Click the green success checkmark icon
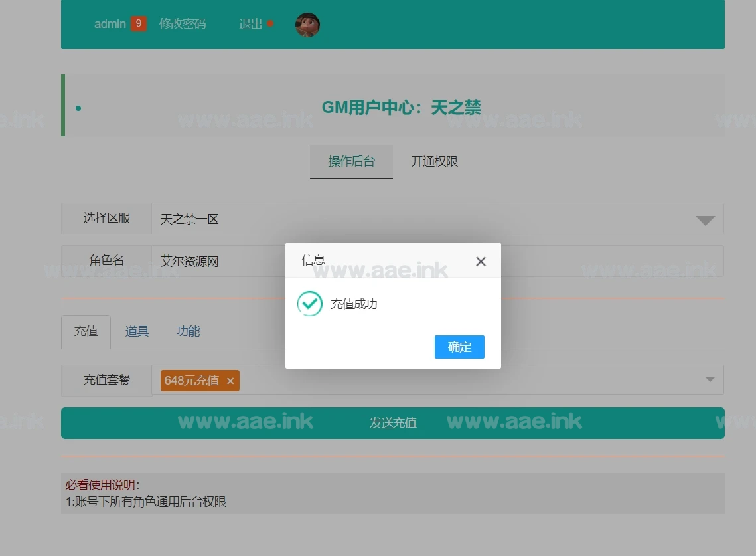Image resolution: width=756 pixels, height=556 pixels. 309,304
